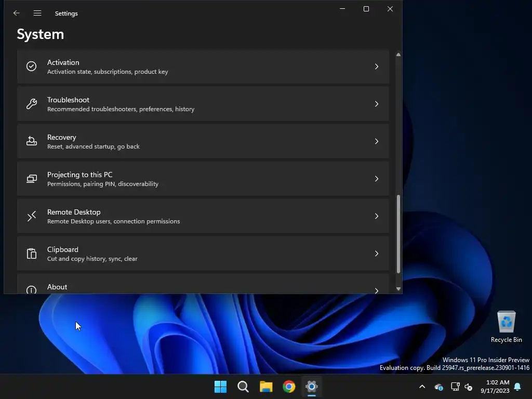532x399 pixels.
Task: Expand Clipboard using its chevron
Action: click(377, 254)
